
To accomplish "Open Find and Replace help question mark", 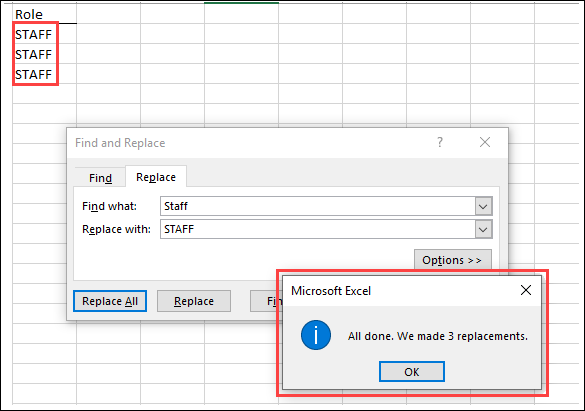I will [x=440, y=142].
